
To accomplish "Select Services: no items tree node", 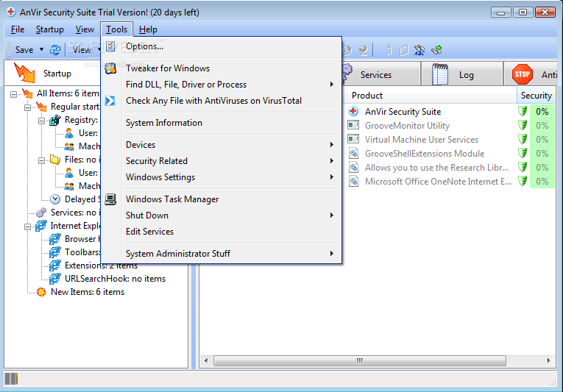I will (x=68, y=213).
